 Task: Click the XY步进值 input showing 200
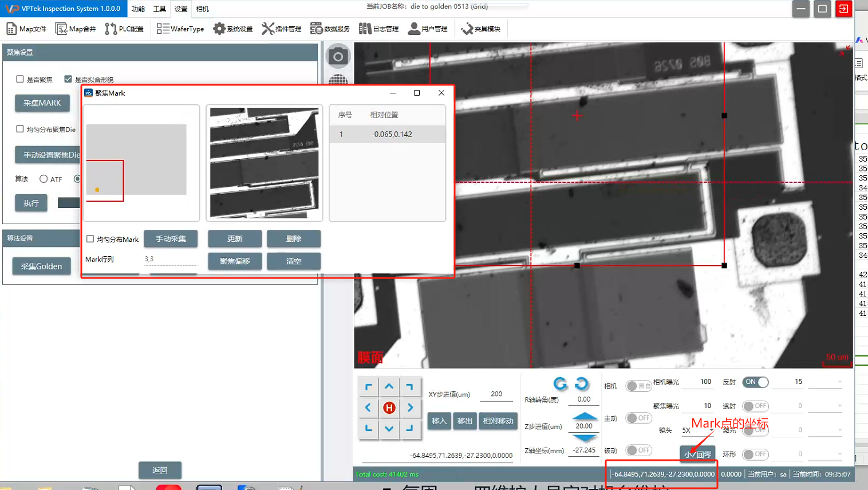click(496, 394)
